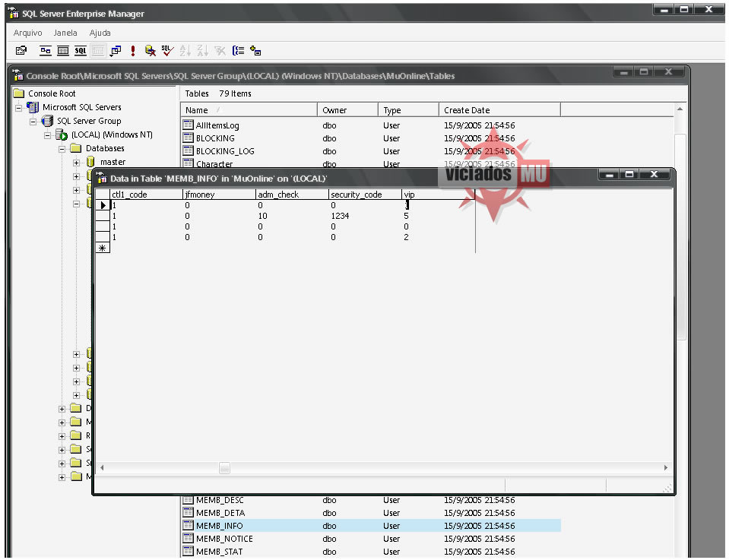Sort tables by the Type column header

coord(409,110)
